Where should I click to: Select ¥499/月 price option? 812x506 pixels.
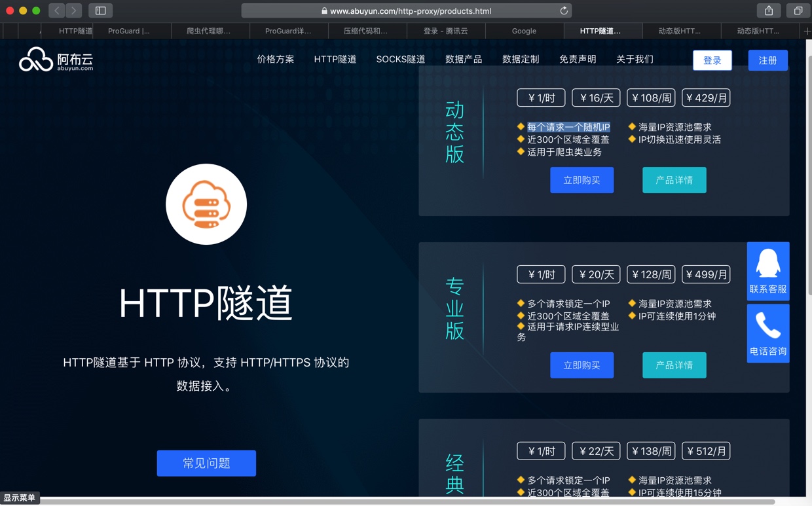click(706, 274)
